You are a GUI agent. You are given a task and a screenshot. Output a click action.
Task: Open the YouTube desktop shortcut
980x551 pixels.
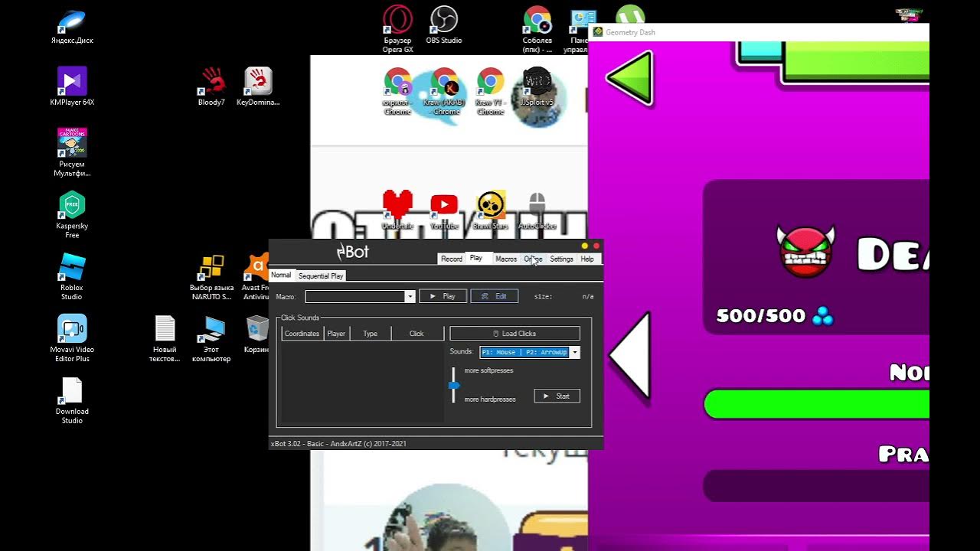(444, 210)
